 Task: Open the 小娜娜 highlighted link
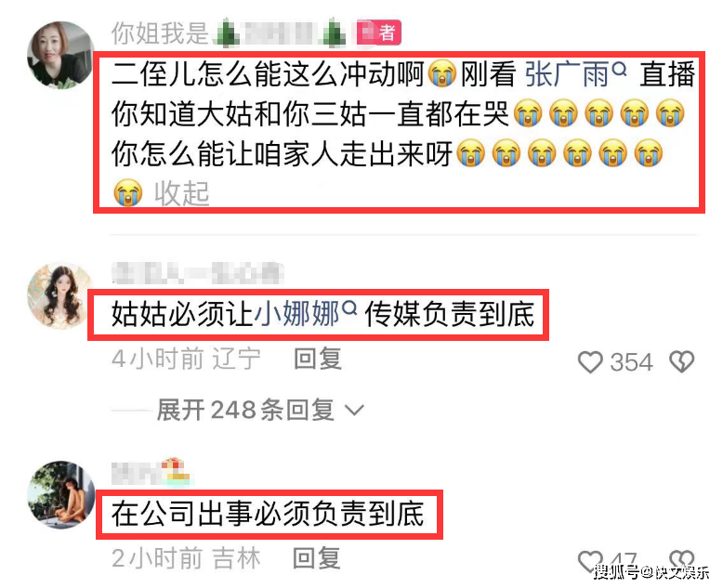tap(296, 314)
